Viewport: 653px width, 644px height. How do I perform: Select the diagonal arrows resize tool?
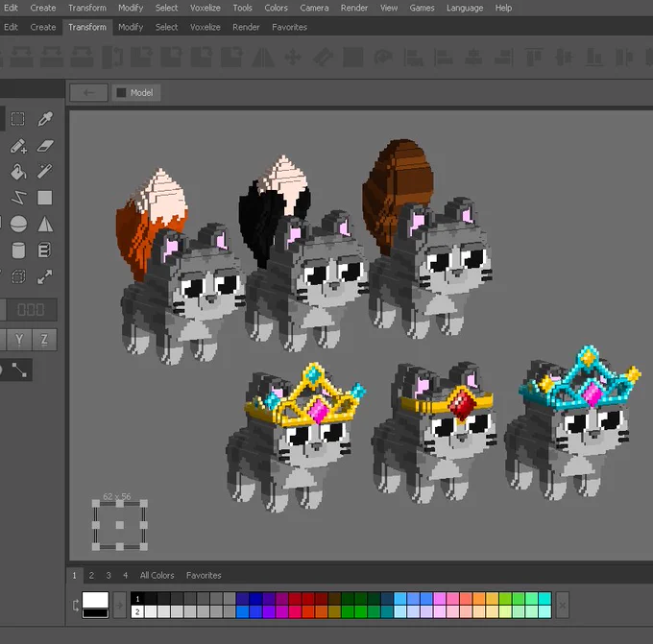coord(45,276)
